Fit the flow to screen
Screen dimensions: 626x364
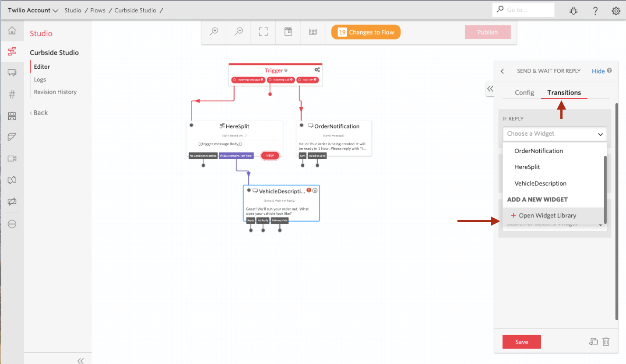tap(263, 32)
